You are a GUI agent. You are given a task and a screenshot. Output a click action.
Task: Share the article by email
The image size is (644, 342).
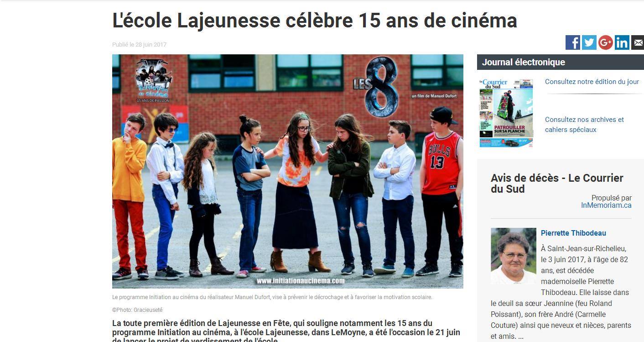click(638, 42)
